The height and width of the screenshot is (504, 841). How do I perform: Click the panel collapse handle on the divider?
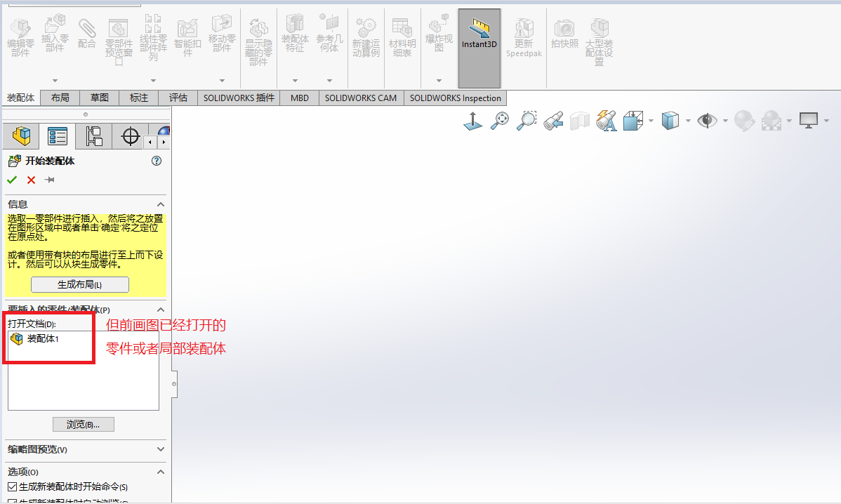(174, 384)
